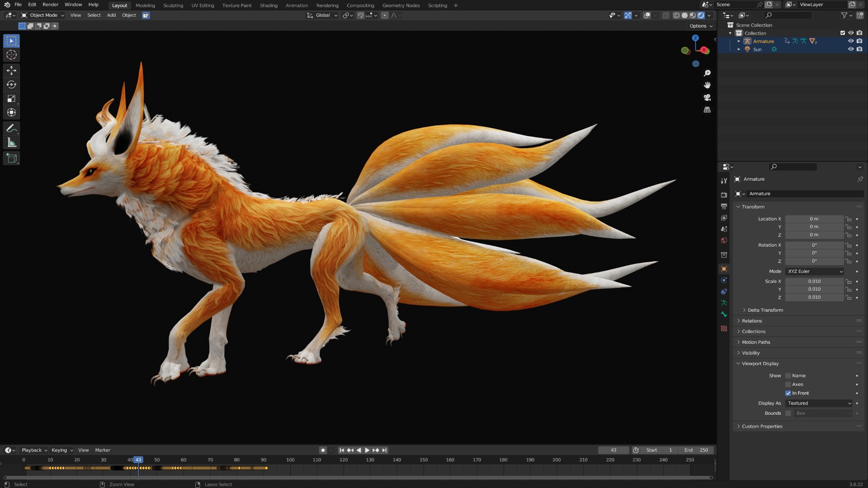Activate the Transform tool
This screenshot has height=488, width=868.
click(11, 113)
